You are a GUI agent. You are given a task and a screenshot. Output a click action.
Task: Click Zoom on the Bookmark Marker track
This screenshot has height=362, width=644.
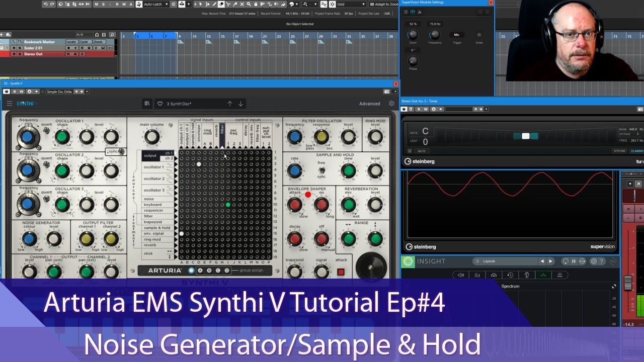100,42
